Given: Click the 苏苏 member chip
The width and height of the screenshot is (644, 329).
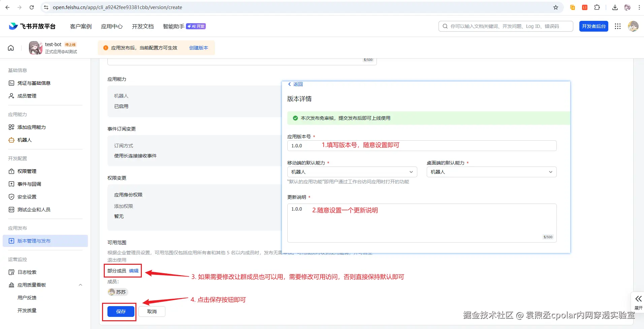Looking at the screenshot, I should [x=118, y=292].
